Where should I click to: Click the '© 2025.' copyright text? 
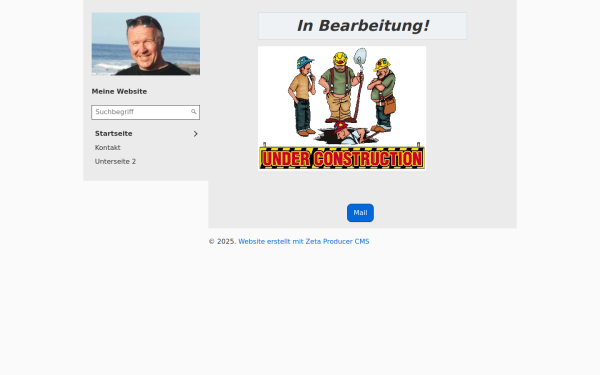pyautogui.click(x=222, y=241)
